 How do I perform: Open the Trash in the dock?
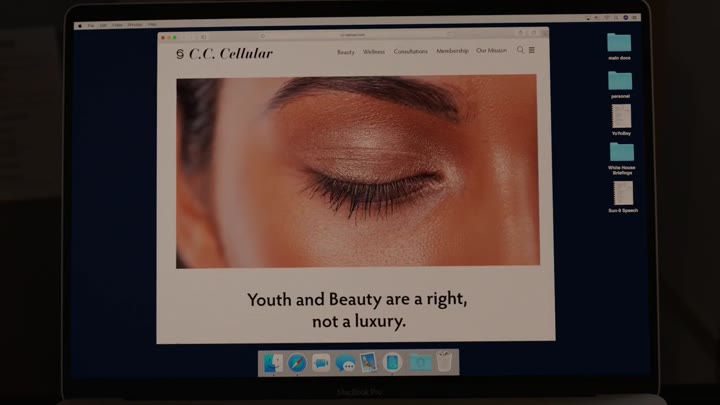pyautogui.click(x=444, y=363)
